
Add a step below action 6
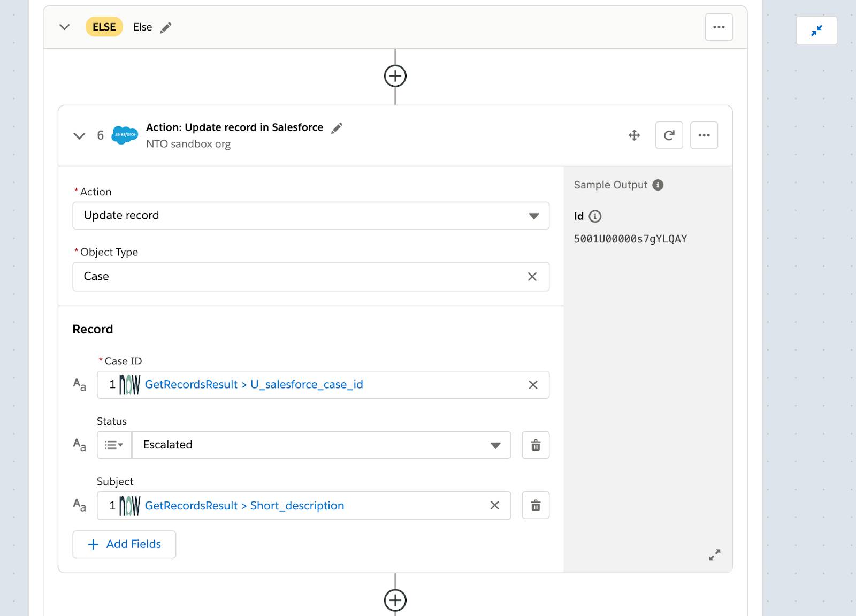coord(395,600)
